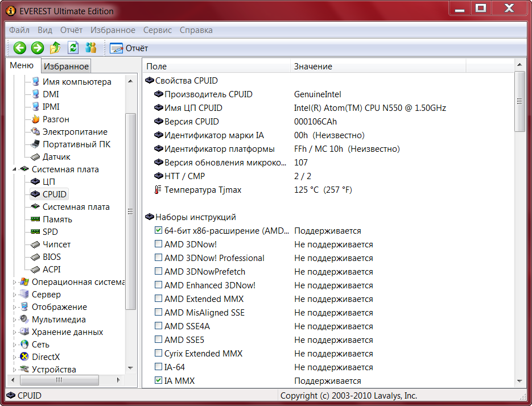Open the BIOS entry
This screenshot has width=532, height=406.
(x=52, y=257)
